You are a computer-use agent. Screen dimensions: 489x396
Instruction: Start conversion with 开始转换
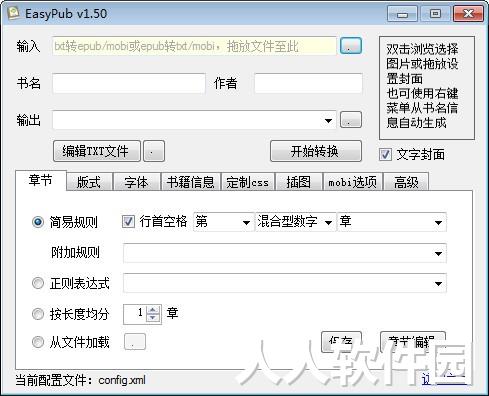click(x=316, y=151)
